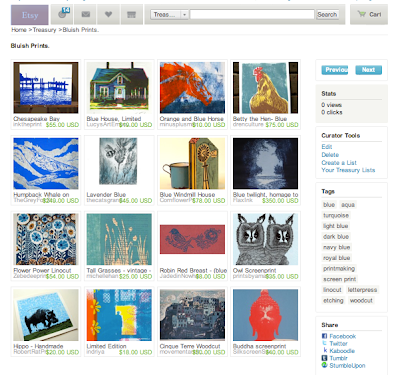Open the Lavender Blue print thumbnail
400x375 pixels.
click(x=119, y=163)
